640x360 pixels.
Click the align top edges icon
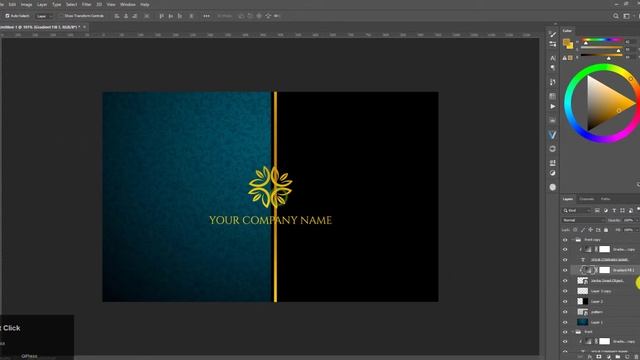[162, 16]
